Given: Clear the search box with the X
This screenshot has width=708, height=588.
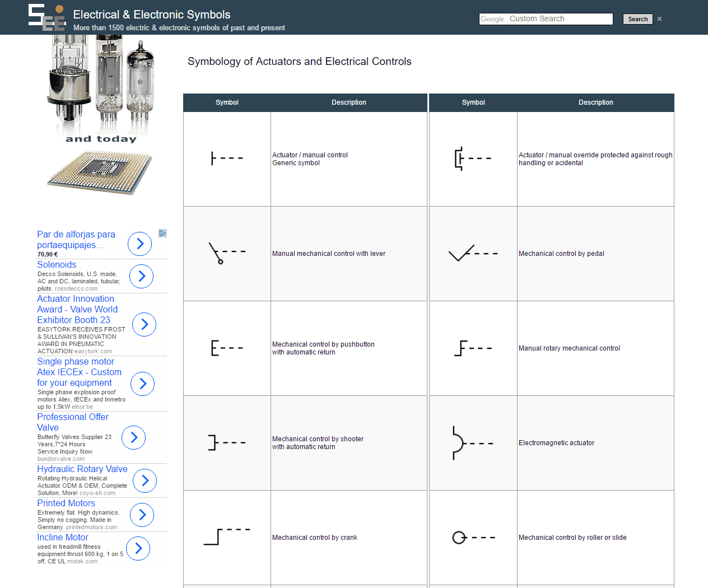Looking at the screenshot, I should pyautogui.click(x=660, y=19).
